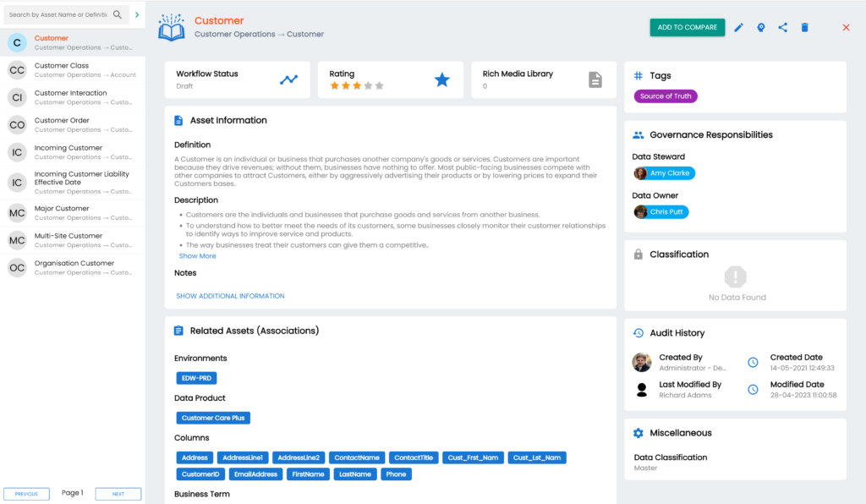Click the blue head insights icon
The height and width of the screenshot is (504, 866).
pos(760,27)
